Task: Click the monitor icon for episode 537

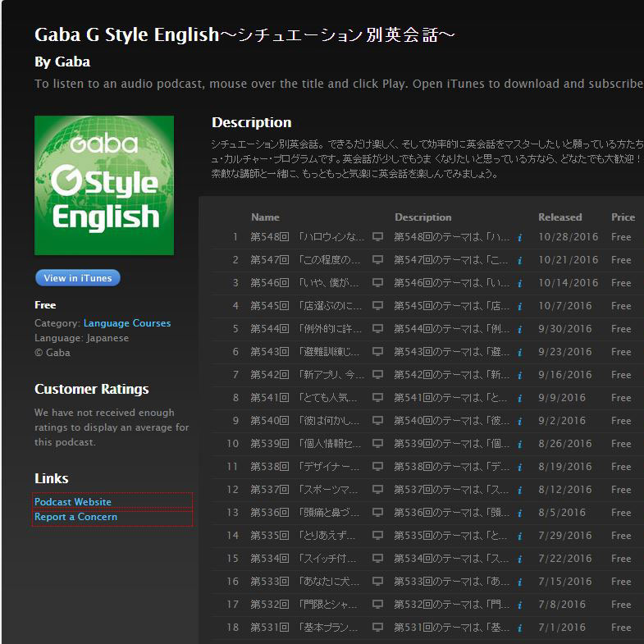Action: (x=377, y=490)
